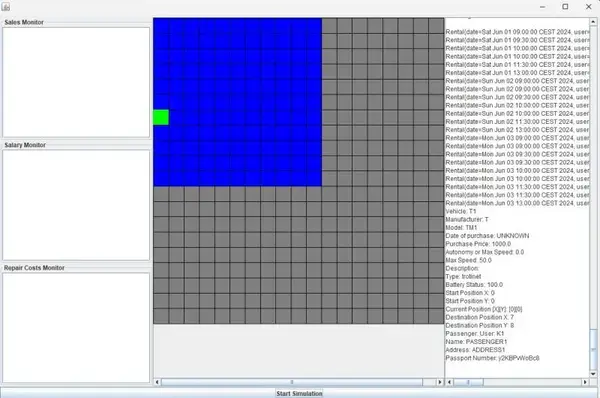Maximize the simulation window
Image resolution: width=600 pixels, height=398 pixels.
[x=565, y=7]
